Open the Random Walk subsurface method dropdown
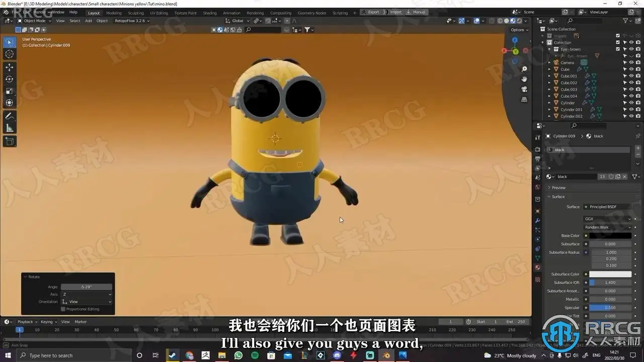This screenshot has width=644, height=362. click(607, 227)
